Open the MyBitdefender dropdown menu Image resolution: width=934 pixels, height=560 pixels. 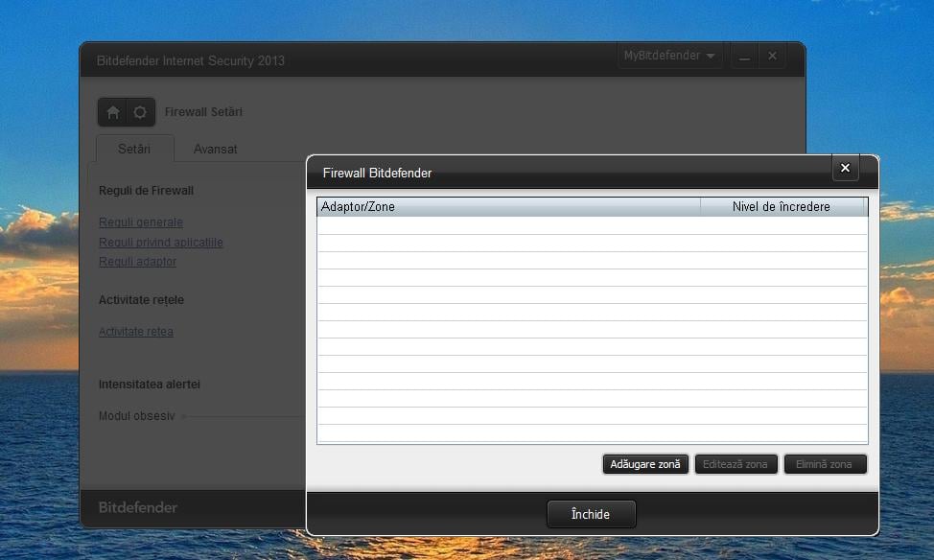(669, 56)
